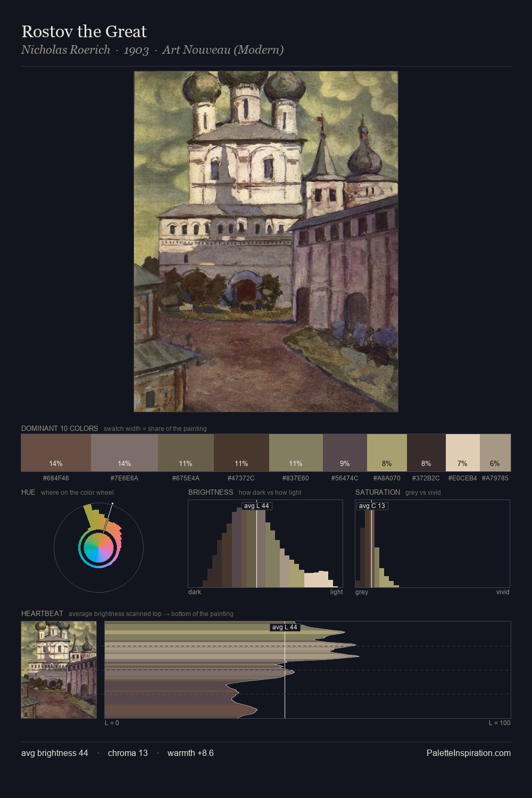Click the avg L 44 label in Brightness histogram
The height and width of the screenshot is (798, 532).
point(256,506)
